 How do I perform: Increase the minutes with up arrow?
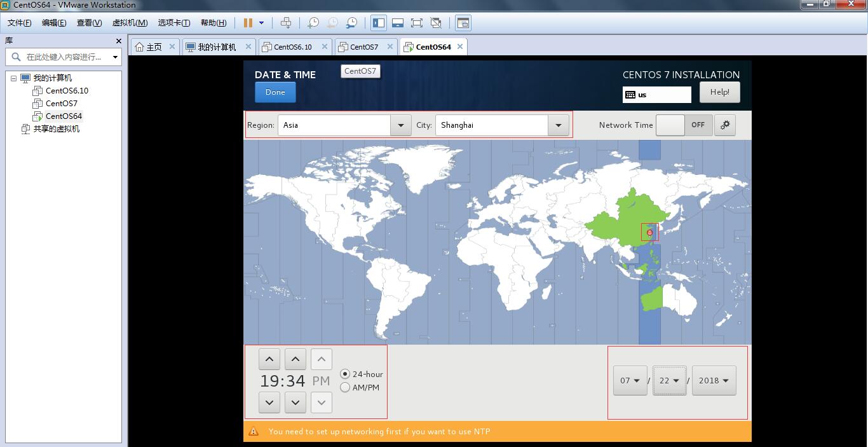295,359
